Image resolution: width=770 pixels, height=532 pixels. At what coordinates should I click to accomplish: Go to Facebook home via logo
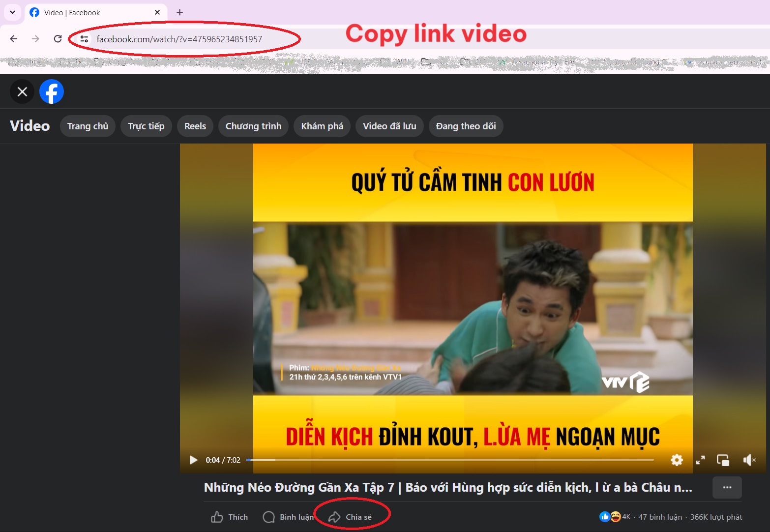tap(52, 91)
